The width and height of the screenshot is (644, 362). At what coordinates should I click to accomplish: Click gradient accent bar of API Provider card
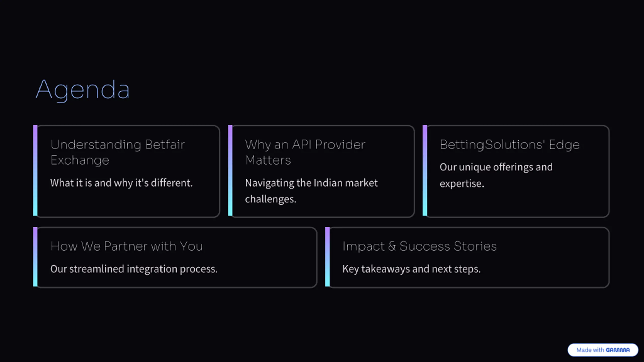coord(230,170)
